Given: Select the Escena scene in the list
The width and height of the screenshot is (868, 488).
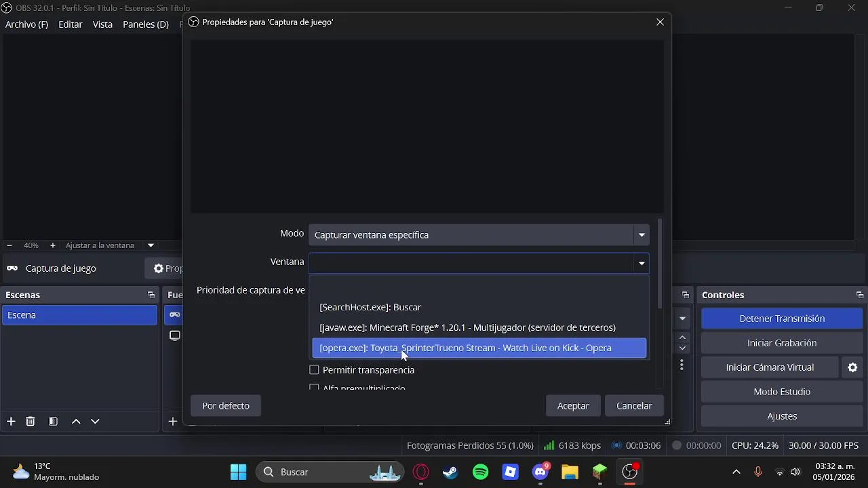Looking at the screenshot, I should click(x=79, y=315).
